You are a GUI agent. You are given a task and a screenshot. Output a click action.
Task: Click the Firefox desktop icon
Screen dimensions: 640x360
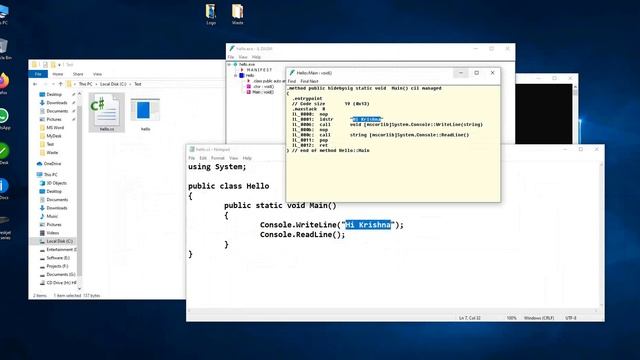(3, 83)
